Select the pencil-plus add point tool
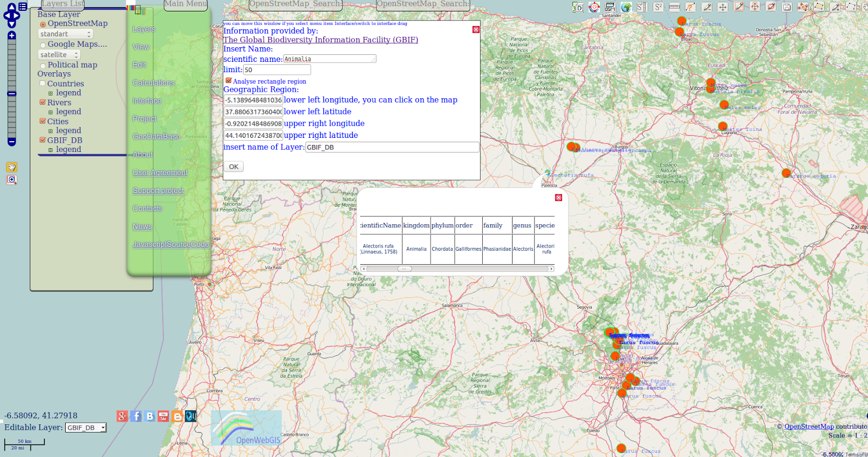Viewport: 868px width, 457px height. coord(835,7)
